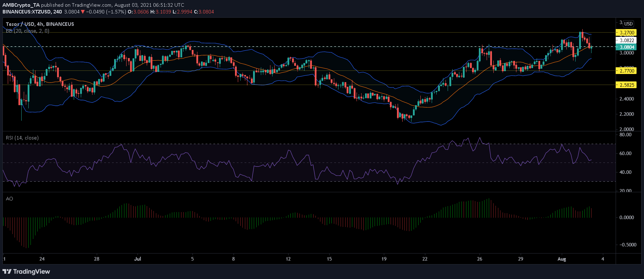Click the red down-triangle price change indicator
644x279 pixels.
pyautogui.click(x=83, y=12)
